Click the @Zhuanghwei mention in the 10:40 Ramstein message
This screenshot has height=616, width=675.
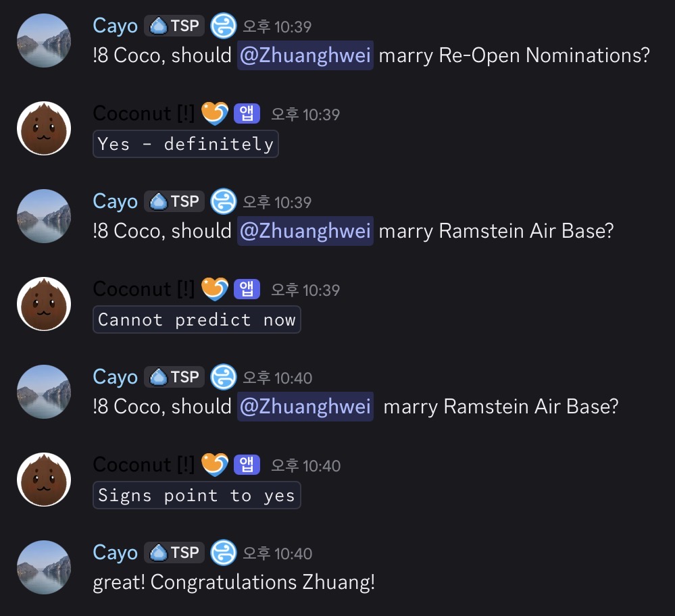305,407
